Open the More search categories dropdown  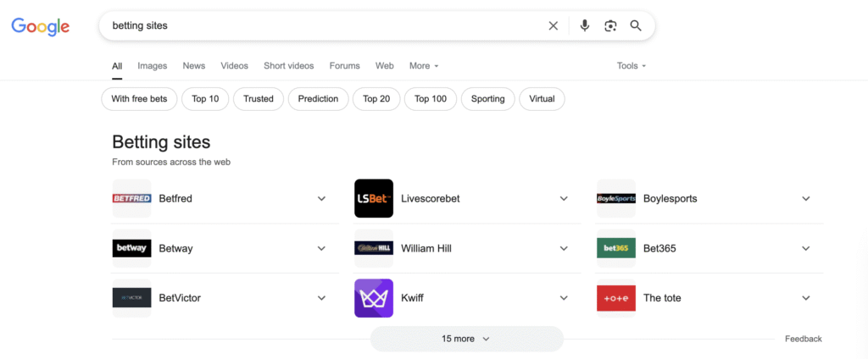pyautogui.click(x=424, y=66)
